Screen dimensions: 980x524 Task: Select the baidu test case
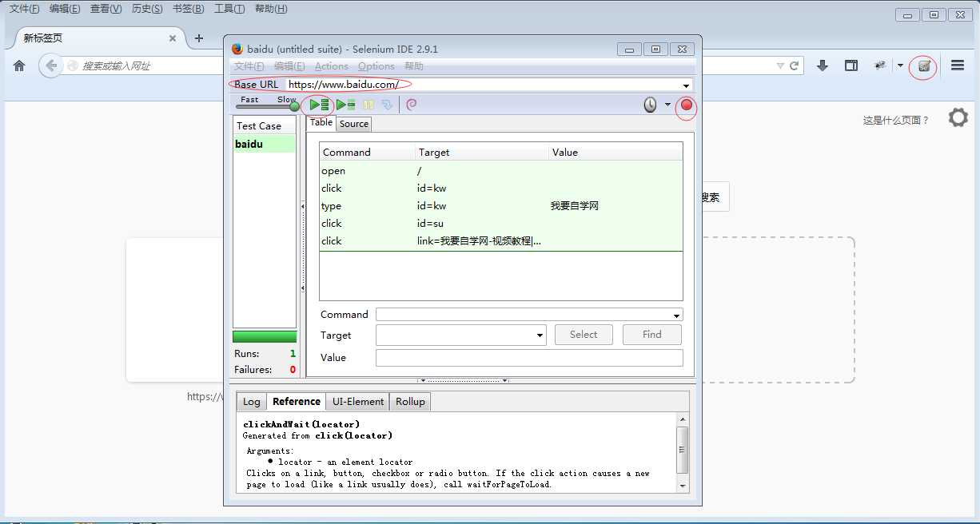point(264,145)
